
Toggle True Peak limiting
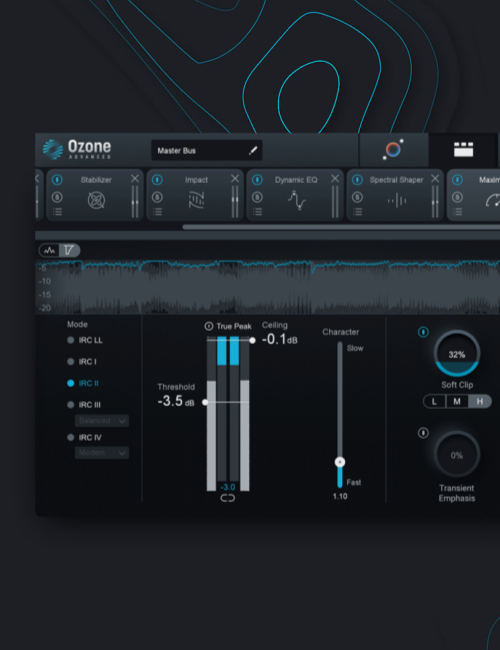click(x=209, y=326)
